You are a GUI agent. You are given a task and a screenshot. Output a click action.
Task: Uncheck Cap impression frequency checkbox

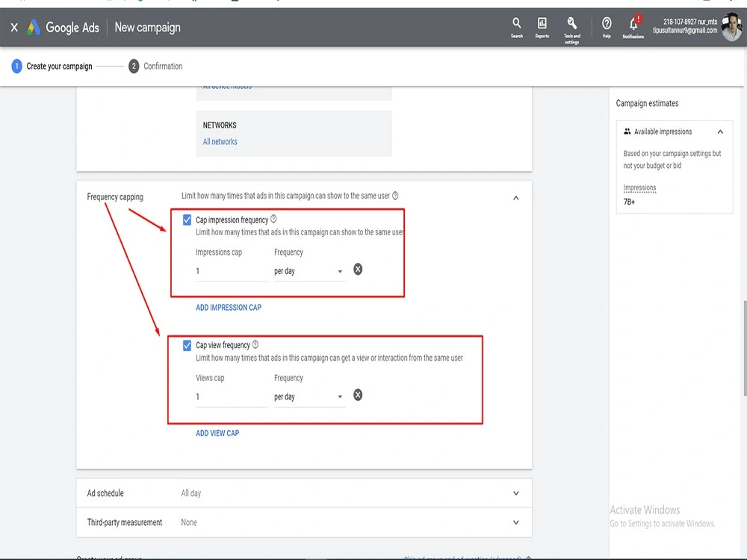[187, 220]
